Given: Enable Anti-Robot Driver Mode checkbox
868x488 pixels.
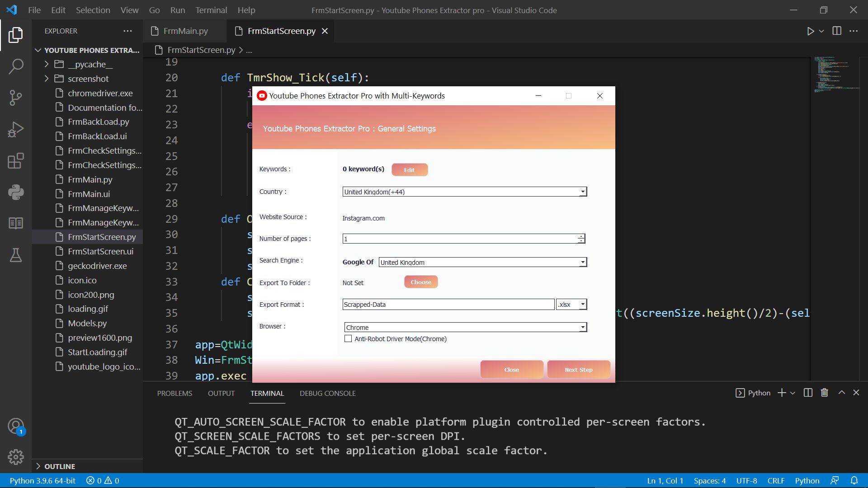Looking at the screenshot, I should point(348,338).
